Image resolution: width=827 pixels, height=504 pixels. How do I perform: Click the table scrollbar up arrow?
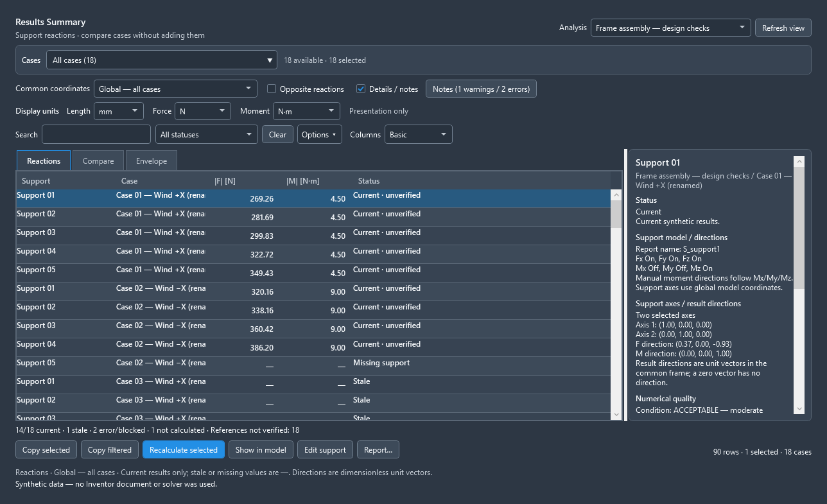pyautogui.click(x=616, y=195)
